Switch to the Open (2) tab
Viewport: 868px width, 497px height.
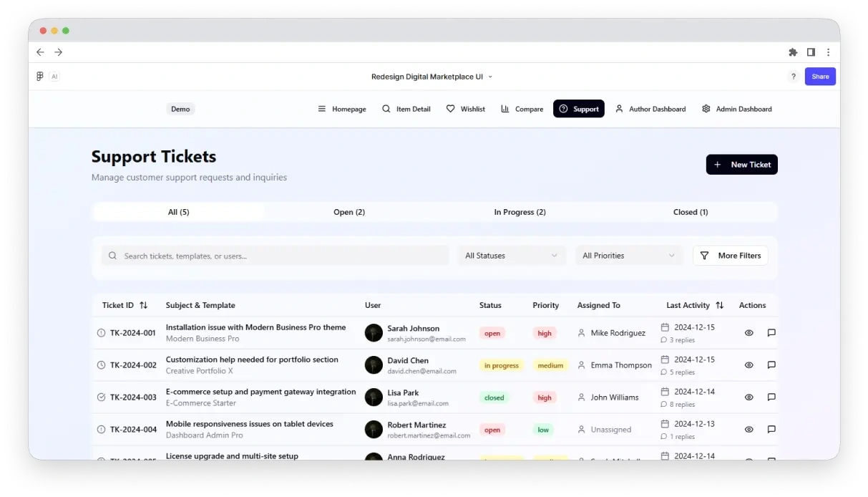click(349, 212)
